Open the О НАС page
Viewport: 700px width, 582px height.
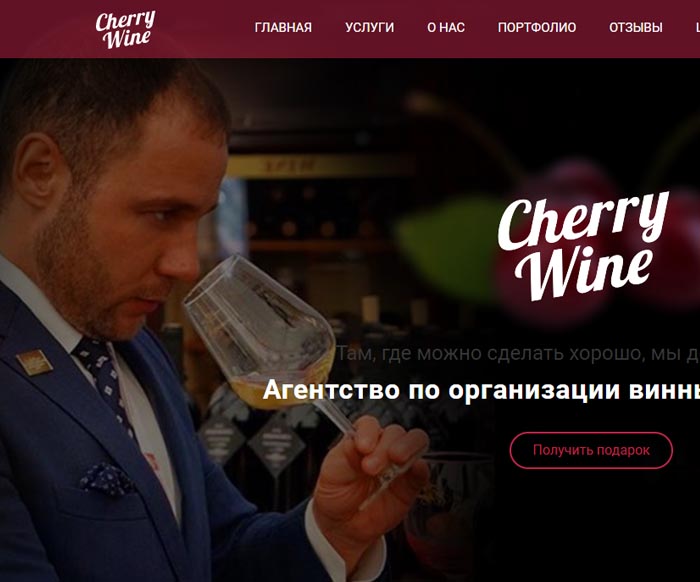click(x=446, y=28)
